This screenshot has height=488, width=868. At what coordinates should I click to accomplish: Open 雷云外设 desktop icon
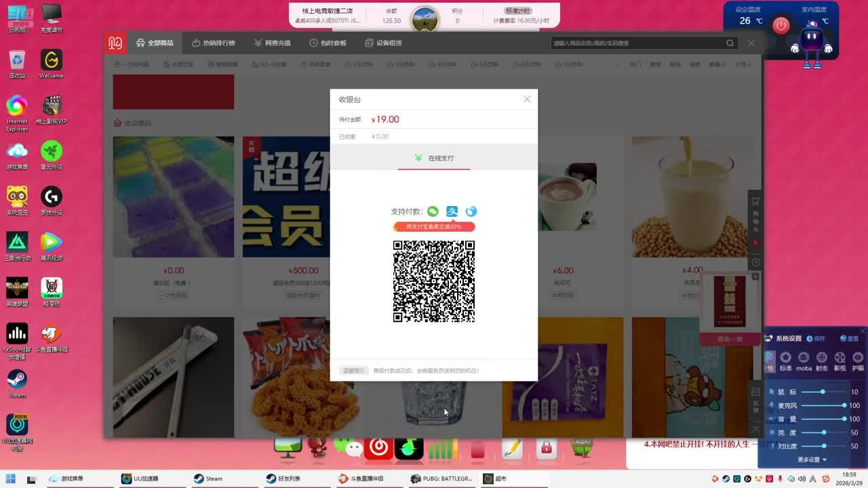point(52,155)
